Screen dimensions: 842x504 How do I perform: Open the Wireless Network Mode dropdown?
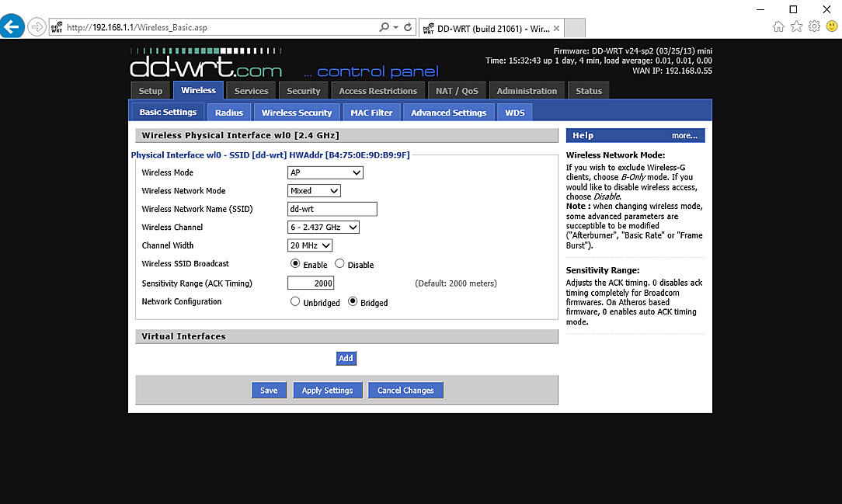click(x=314, y=190)
